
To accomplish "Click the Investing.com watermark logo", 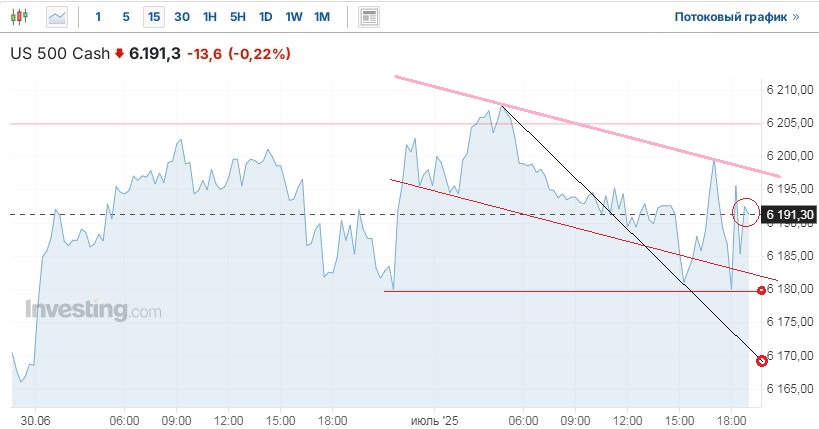I will click(93, 311).
